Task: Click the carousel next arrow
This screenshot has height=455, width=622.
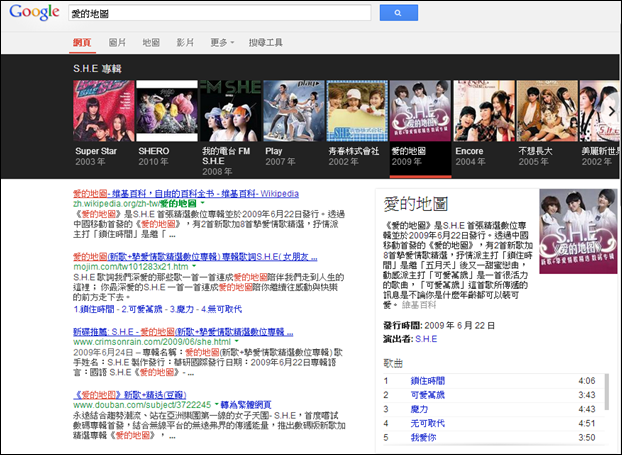Action: [x=612, y=111]
